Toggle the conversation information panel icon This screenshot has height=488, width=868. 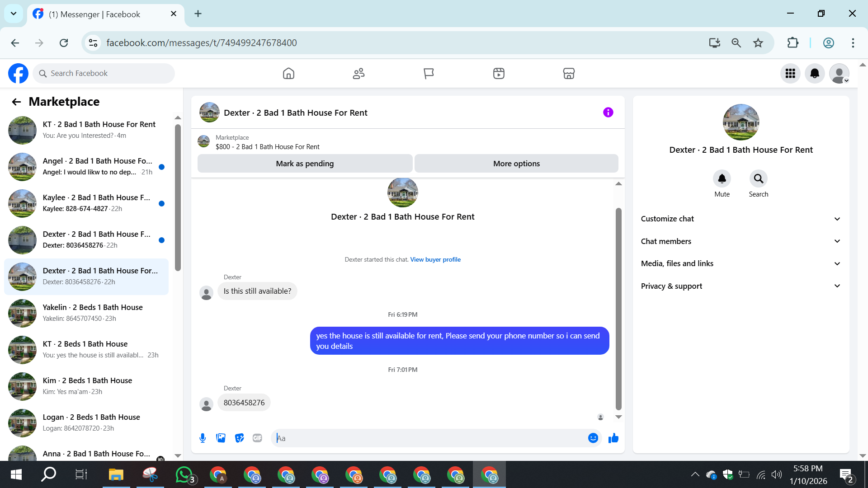tap(608, 113)
